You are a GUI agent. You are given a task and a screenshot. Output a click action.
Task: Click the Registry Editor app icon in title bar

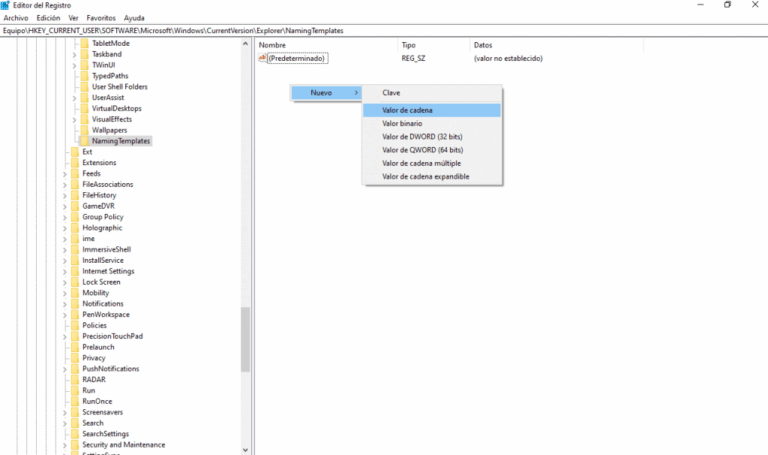(x=6, y=5)
